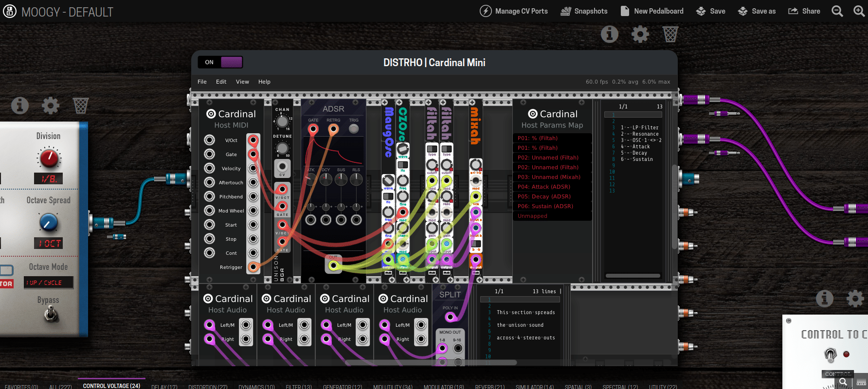Click the mixah a<->b knob
This screenshot has width=868, height=389.
pos(476,164)
